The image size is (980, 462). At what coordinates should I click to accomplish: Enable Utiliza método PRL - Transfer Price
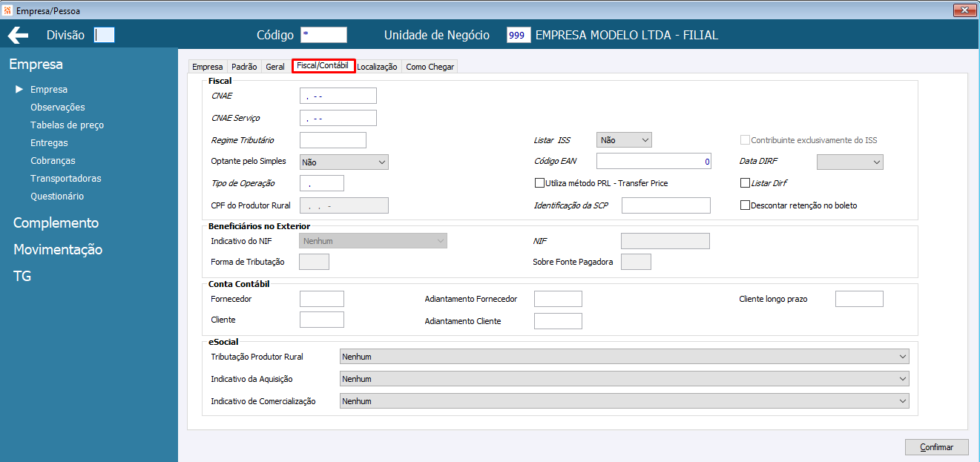pyautogui.click(x=539, y=183)
